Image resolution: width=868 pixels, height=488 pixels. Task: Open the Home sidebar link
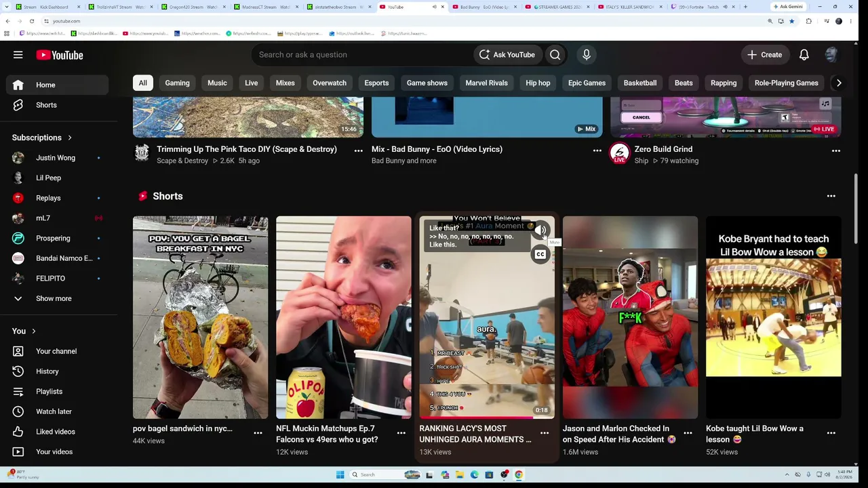point(58,85)
